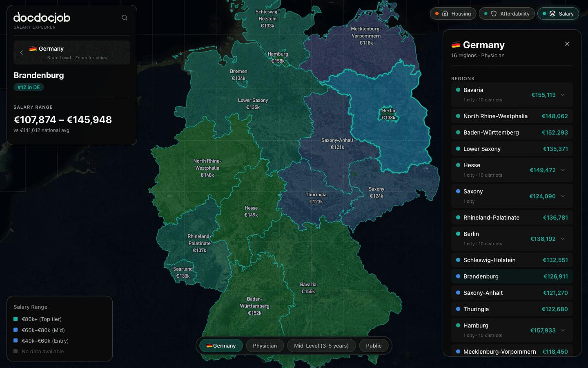The image size is (588, 368).
Task: Toggle the Affordability map layer
Action: point(507,13)
